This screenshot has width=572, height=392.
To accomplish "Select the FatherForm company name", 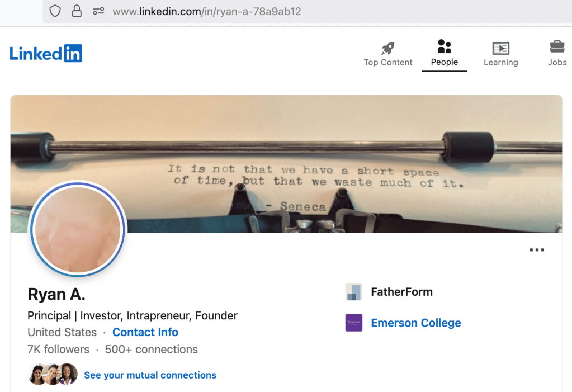I will pos(401,292).
